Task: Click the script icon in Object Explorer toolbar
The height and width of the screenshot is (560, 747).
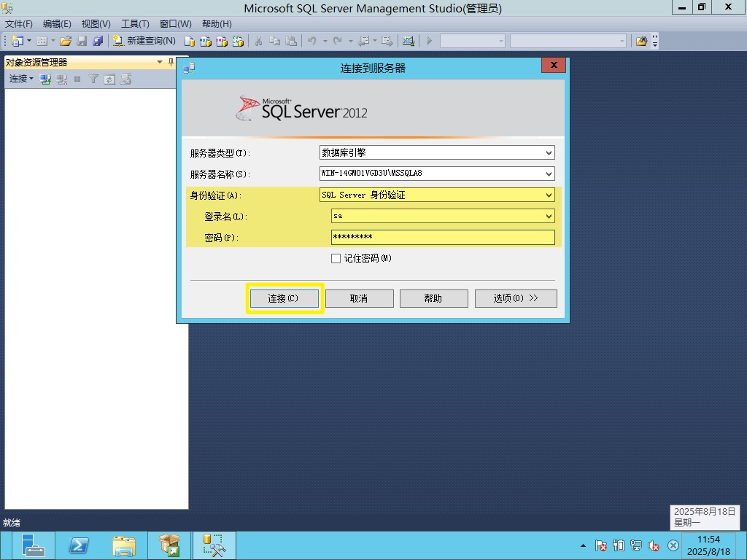Action: pos(125,79)
